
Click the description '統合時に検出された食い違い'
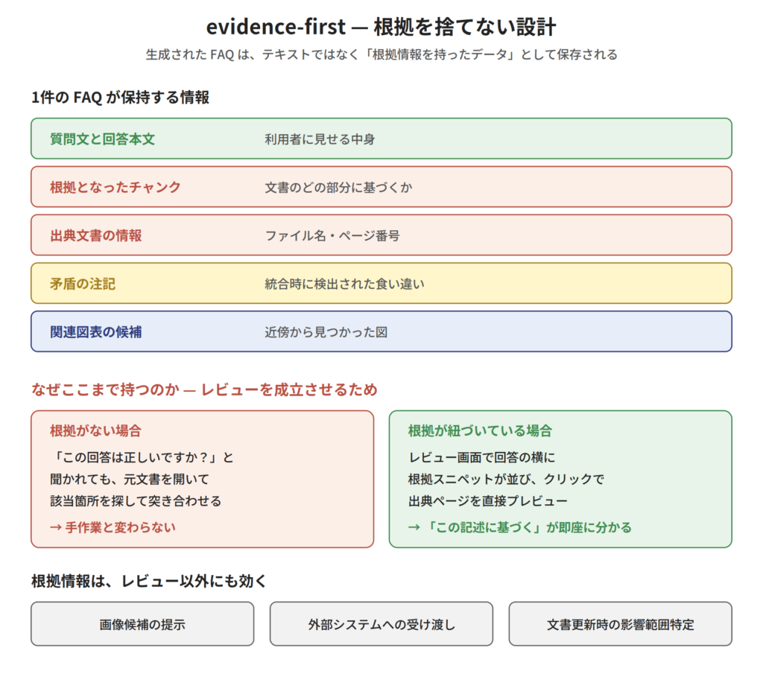point(344,284)
